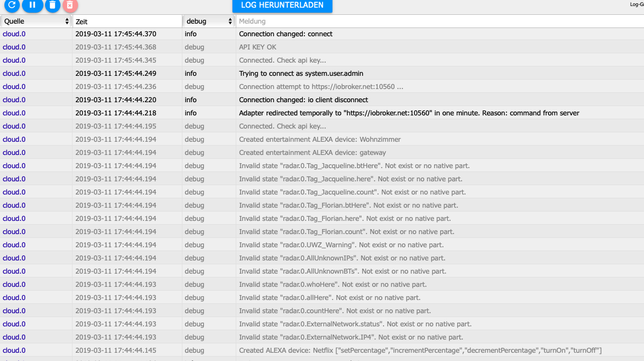Select invalid state UWZ_Warning message
644x361 pixels.
click(x=341, y=245)
